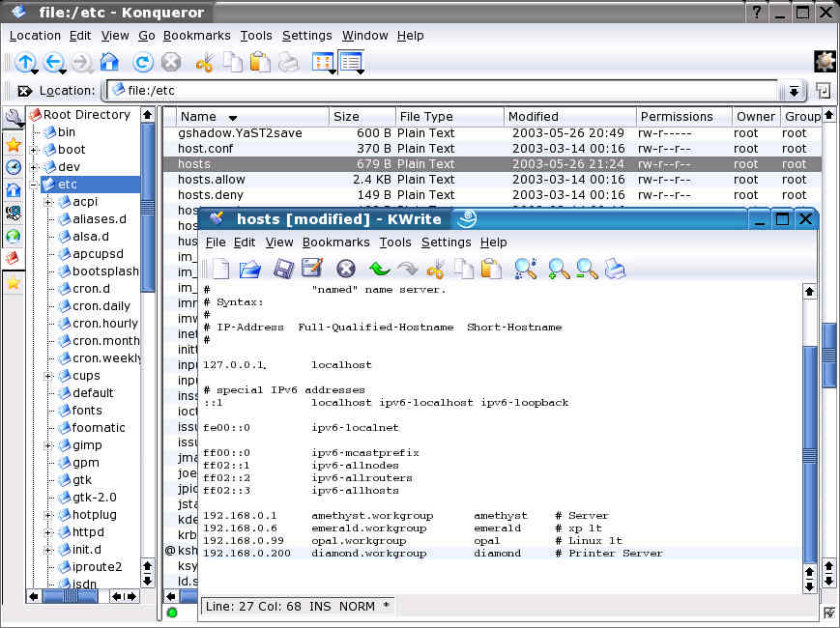Go up one directory in Konqueror
The height and width of the screenshot is (628, 840).
(x=25, y=63)
